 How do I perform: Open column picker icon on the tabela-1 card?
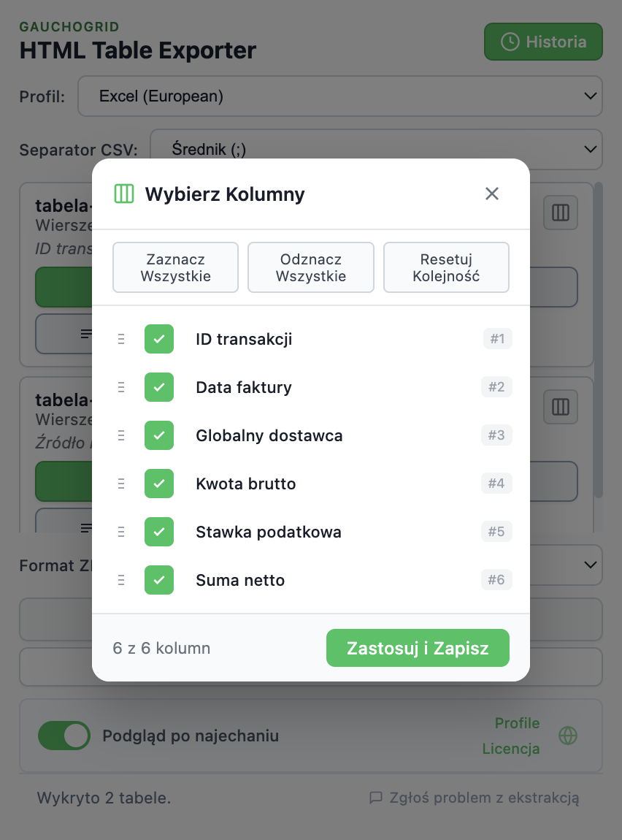pos(560,213)
